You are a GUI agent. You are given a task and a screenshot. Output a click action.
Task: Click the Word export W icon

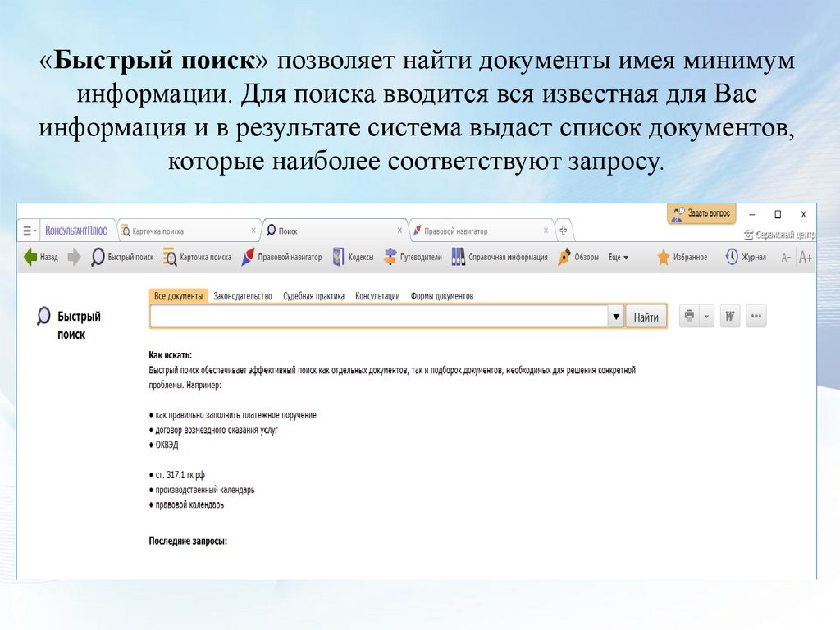(x=729, y=316)
